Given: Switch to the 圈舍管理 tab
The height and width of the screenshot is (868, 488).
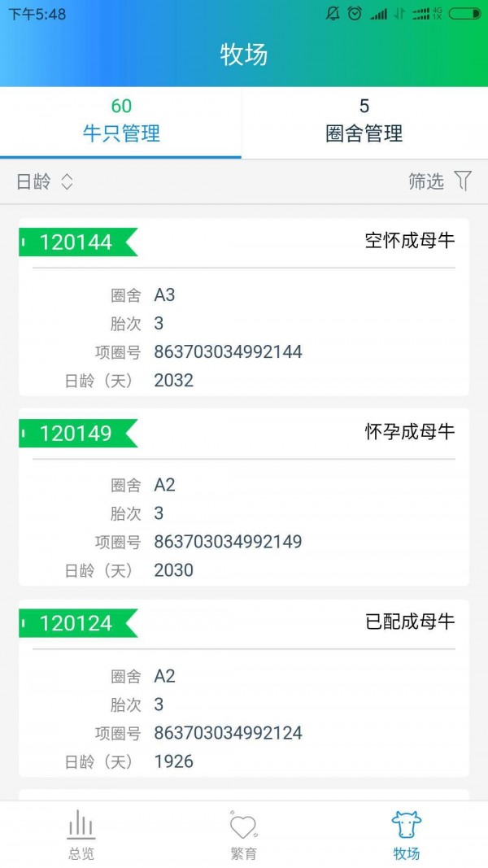Looking at the screenshot, I should point(364,120).
